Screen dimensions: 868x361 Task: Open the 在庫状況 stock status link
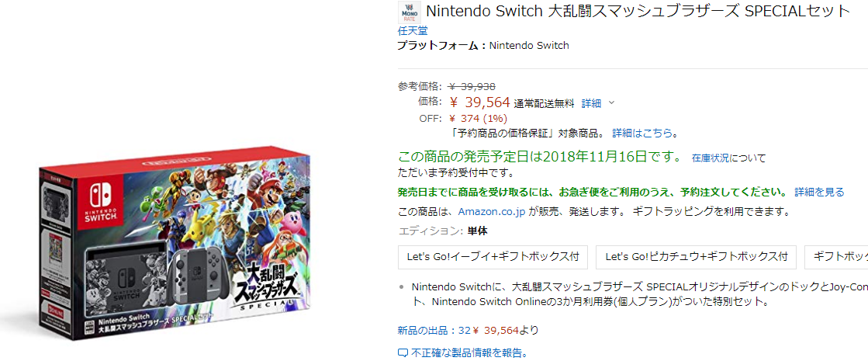(711, 158)
